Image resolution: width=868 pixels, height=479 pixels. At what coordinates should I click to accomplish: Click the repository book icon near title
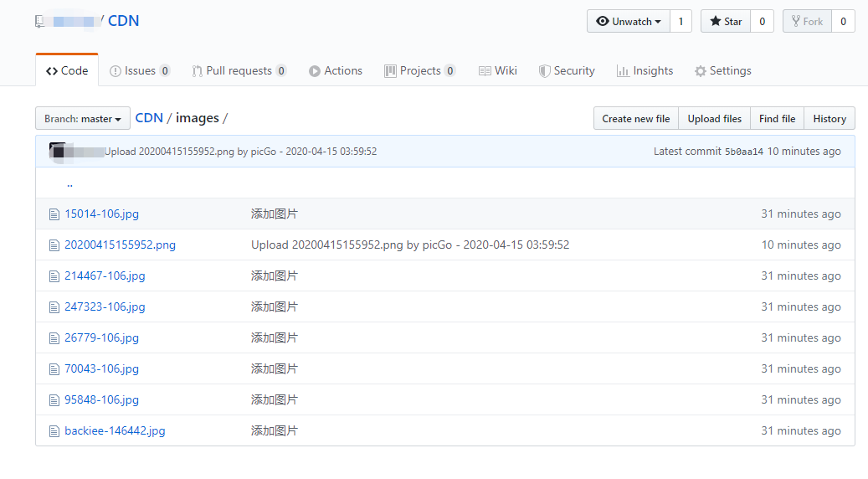tap(39, 22)
